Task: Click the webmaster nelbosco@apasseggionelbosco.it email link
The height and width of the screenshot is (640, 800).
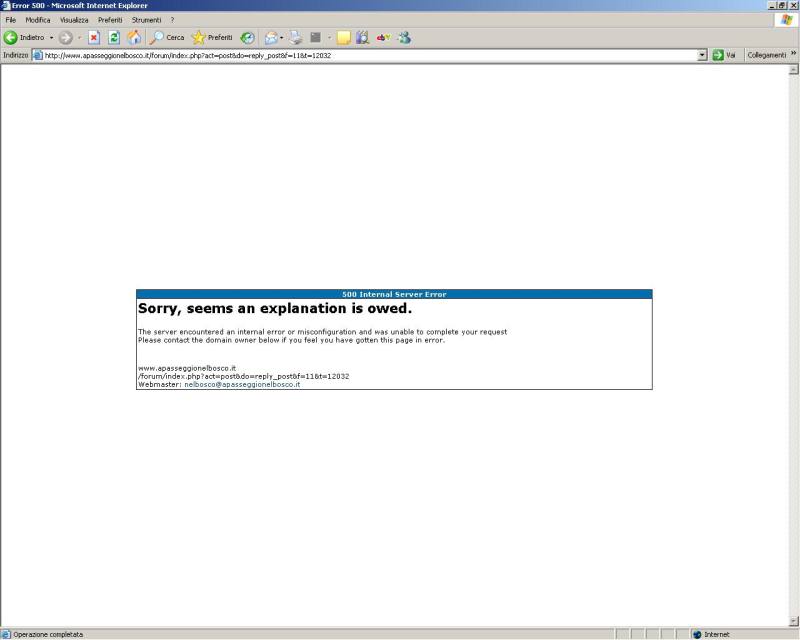Action: pos(242,384)
